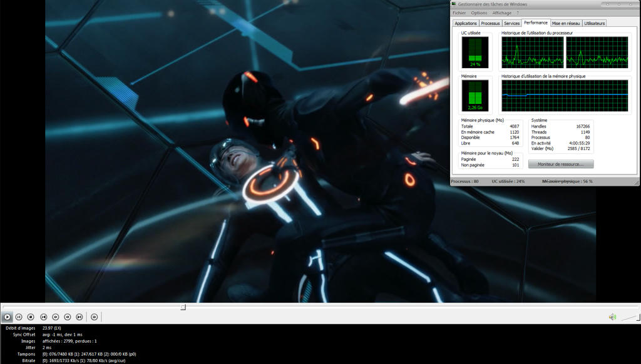Image resolution: width=641 pixels, height=364 pixels.
Task: Open the Options menu in Task Manager
Action: tap(479, 13)
